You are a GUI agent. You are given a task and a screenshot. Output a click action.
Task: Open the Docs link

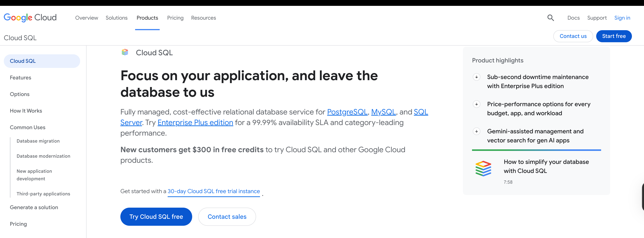(573, 18)
